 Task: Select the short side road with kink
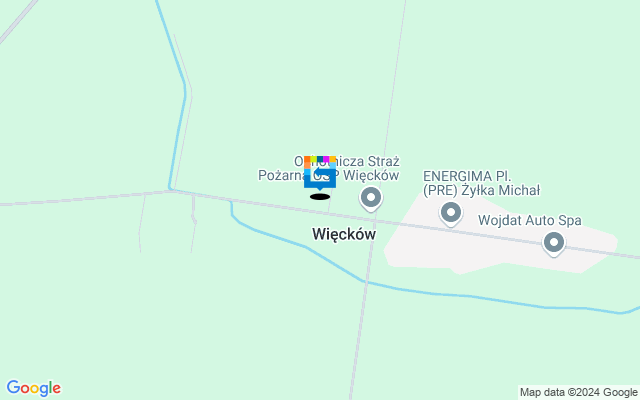(x=193, y=222)
